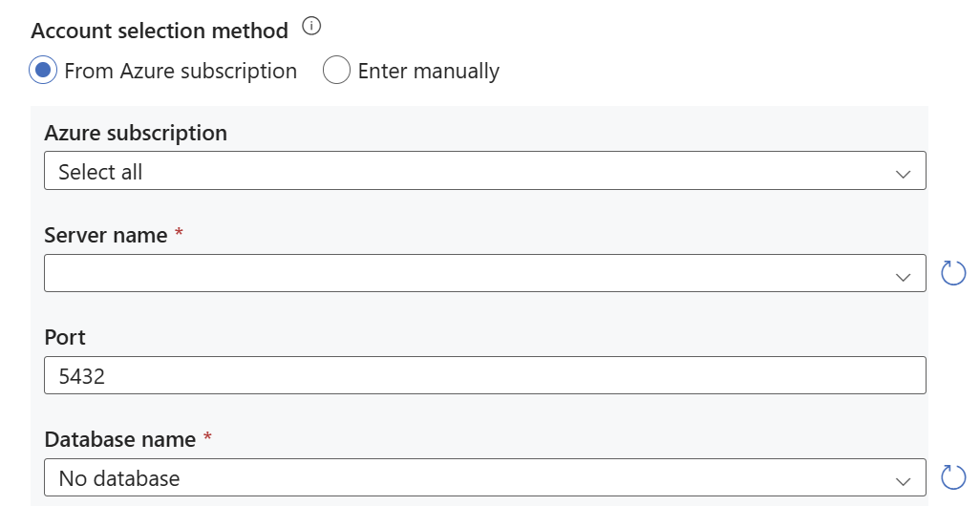The width and height of the screenshot is (980, 506).
Task: Refresh the Server name list
Action: coord(953,273)
